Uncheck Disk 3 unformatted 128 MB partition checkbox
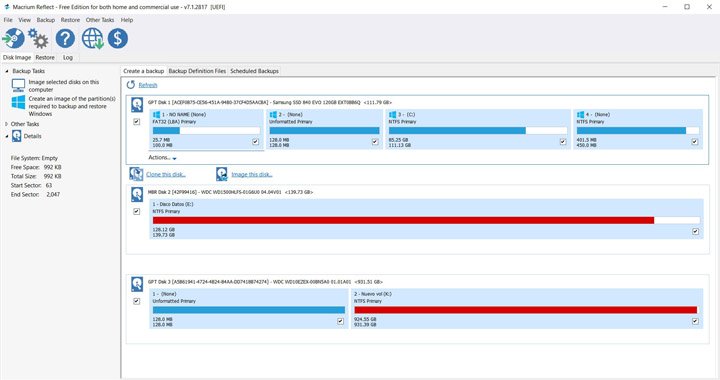The width and height of the screenshot is (720, 380). [x=340, y=321]
